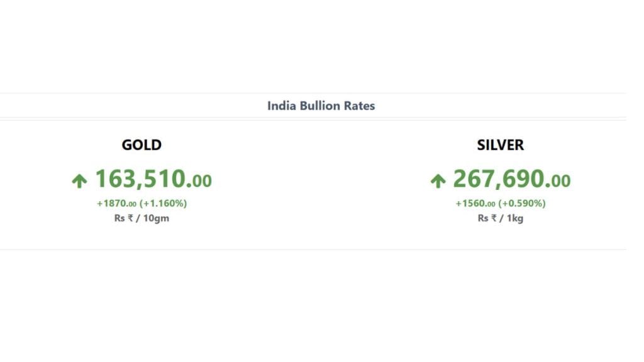Click the small .00 decimals of silver price

[560, 182]
